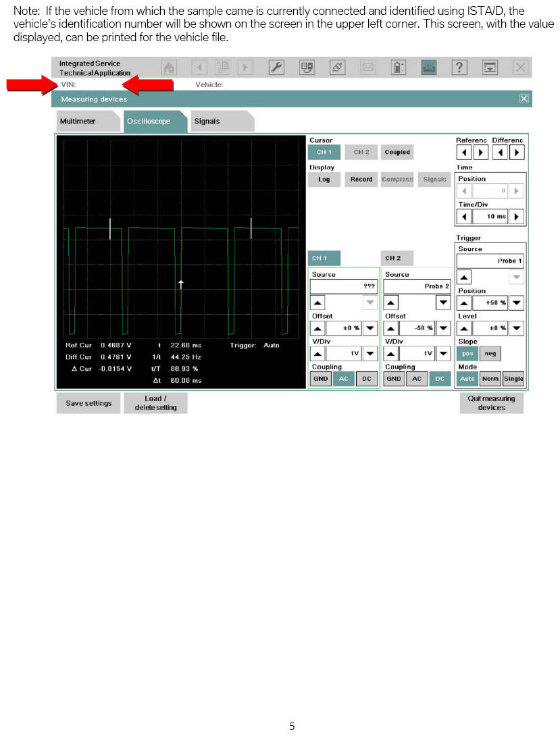Set trigger Mode to Auto
Screen dimensions: 560x736
467,379
